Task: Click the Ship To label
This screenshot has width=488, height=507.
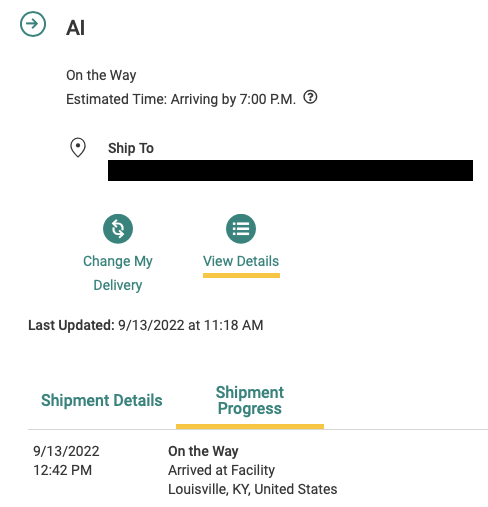Action: coord(131,148)
